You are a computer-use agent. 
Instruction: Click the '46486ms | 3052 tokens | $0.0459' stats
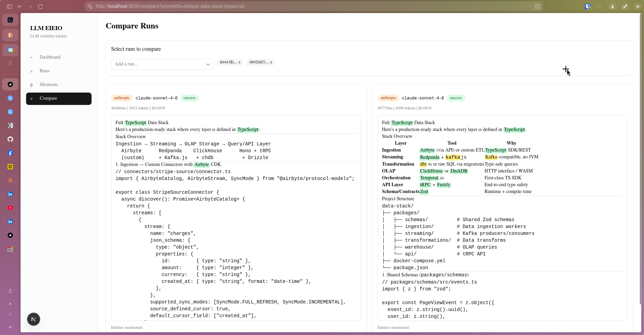[138, 108]
